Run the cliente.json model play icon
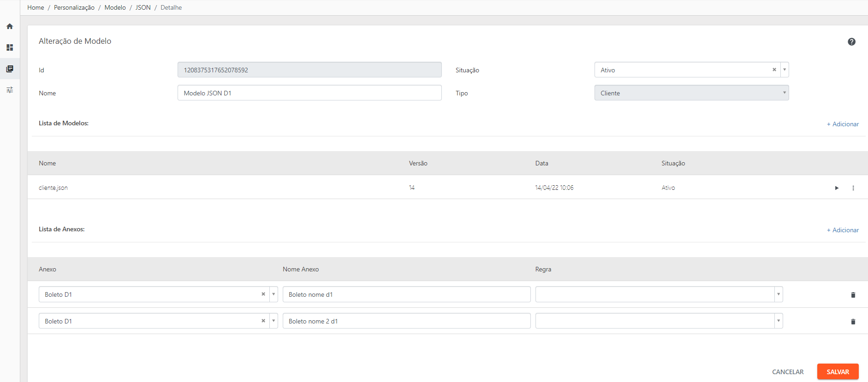Viewport: 868px width, 382px height. click(837, 188)
